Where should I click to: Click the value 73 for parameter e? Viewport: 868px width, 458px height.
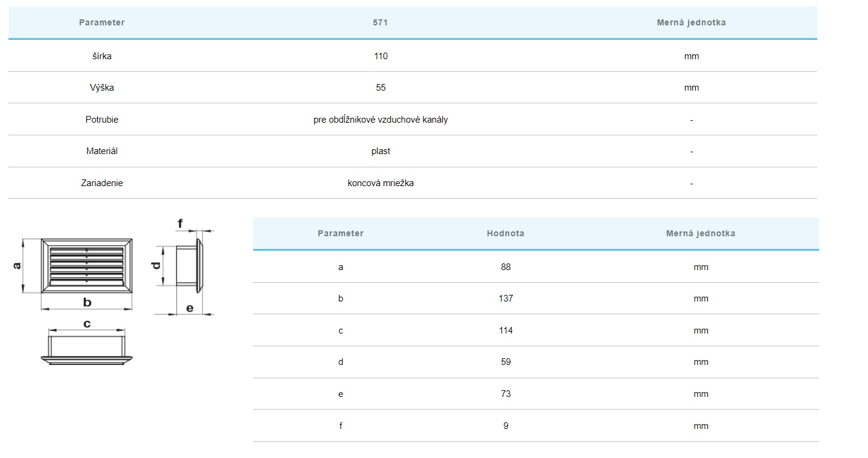506,394
